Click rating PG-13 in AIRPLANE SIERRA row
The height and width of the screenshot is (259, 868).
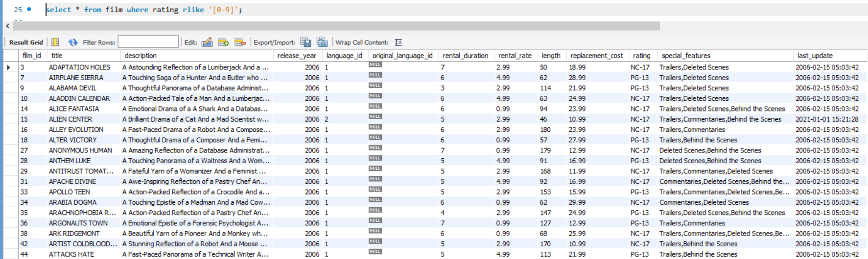click(643, 78)
